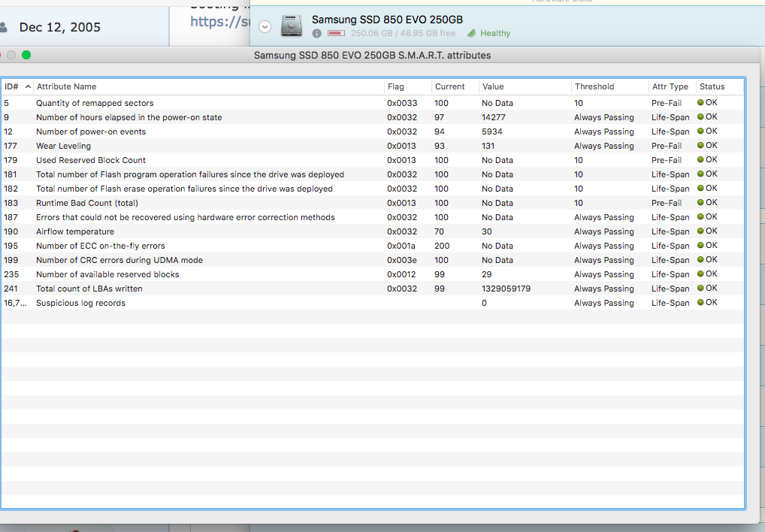Image resolution: width=765 pixels, height=532 pixels.
Task: Click the green zoom window button
Action: coord(26,55)
